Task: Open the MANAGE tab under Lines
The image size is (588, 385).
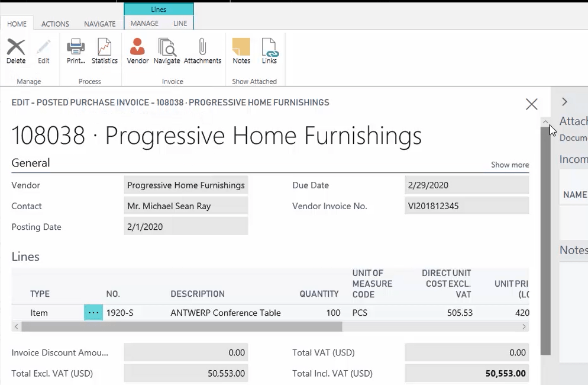Action: click(144, 23)
